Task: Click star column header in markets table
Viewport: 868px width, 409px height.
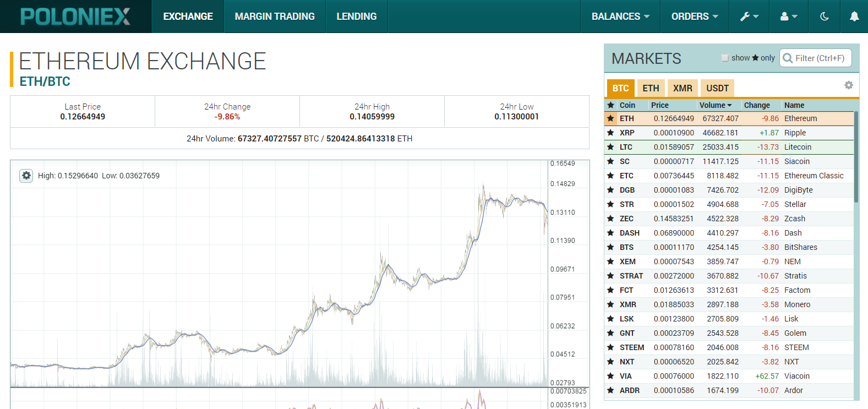Action: (610, 105)
